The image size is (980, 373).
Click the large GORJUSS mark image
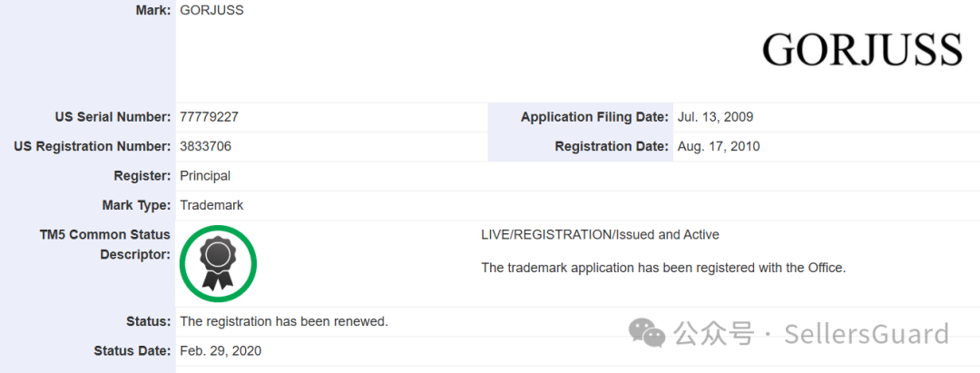pos(862,50)
